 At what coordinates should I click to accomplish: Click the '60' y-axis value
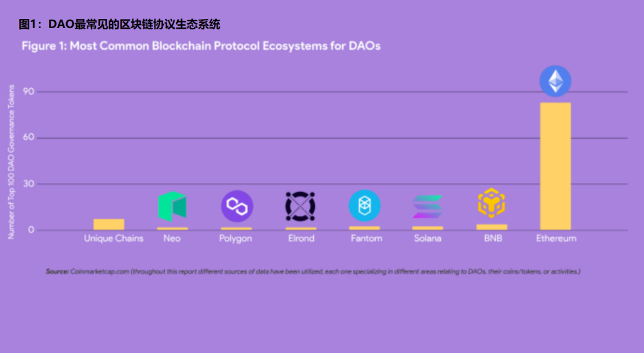(x=29, y=137)
